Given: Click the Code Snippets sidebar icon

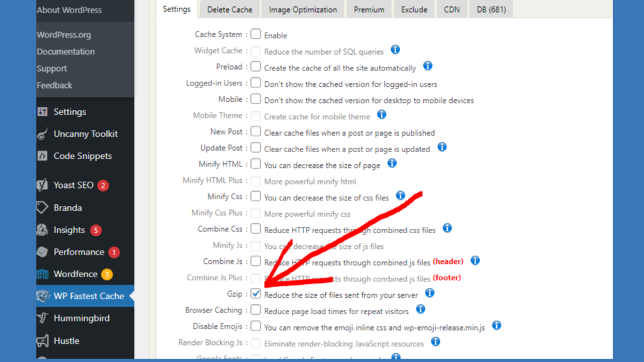Looking at the screenshot, I should (42, 156).
